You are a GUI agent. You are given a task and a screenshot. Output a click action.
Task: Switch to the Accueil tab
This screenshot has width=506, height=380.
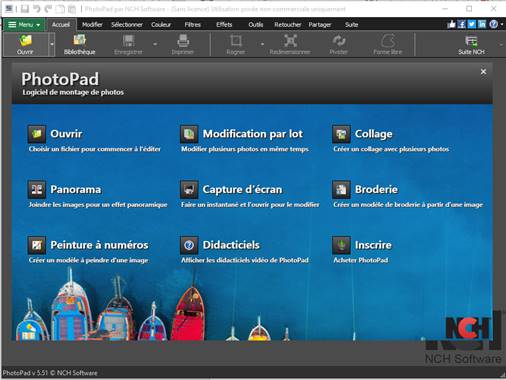pos(61,25)
